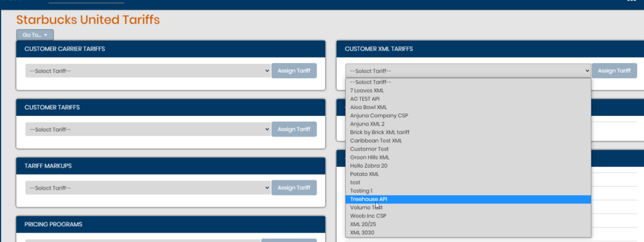This screenshot has height=242, width=644.
Task: Click Assign Tariff in Customer Tariffs panel
Action: pyautogui.click(x=294, y=129)
